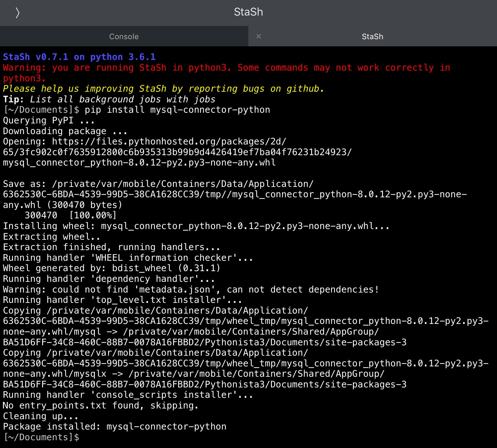
Task: Close the StaSh tab
Action: click(x=258, y=36)
